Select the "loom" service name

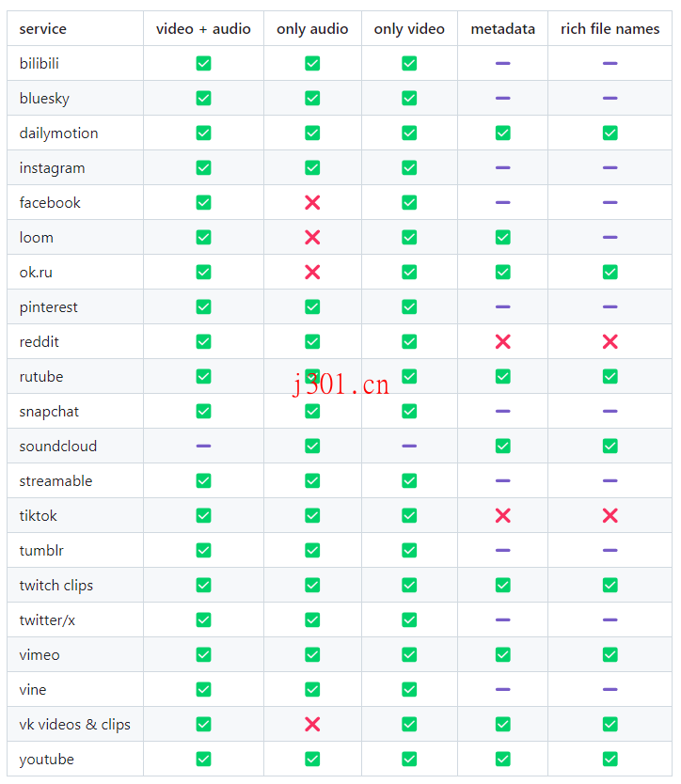coord(36,238)
